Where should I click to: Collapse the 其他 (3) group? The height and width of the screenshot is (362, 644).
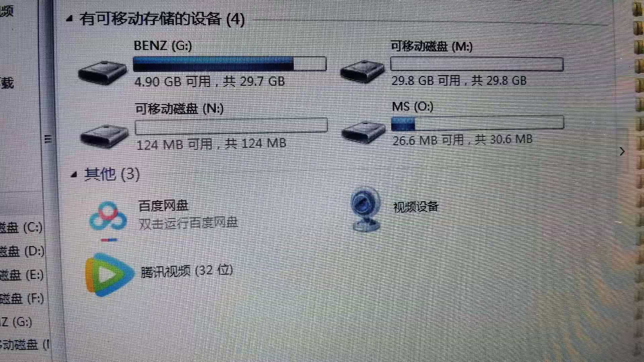pos(74,174)
